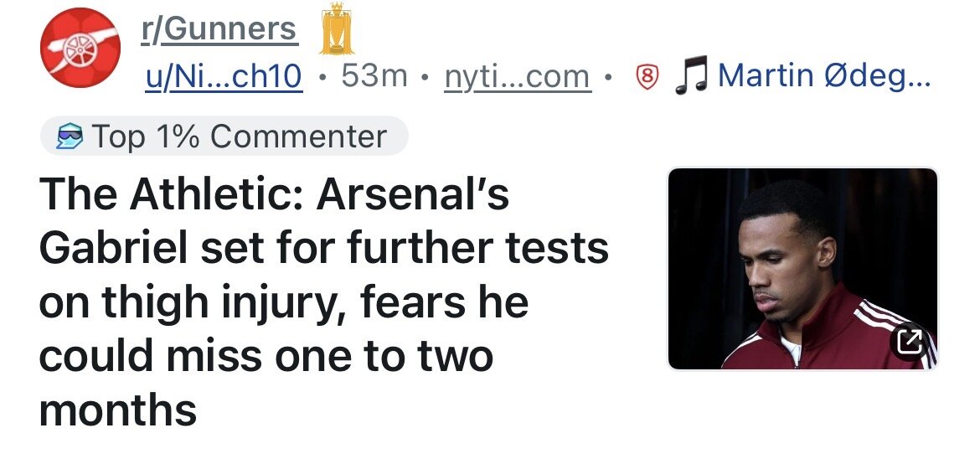Tap the music note flair icon

pos(692,76)
